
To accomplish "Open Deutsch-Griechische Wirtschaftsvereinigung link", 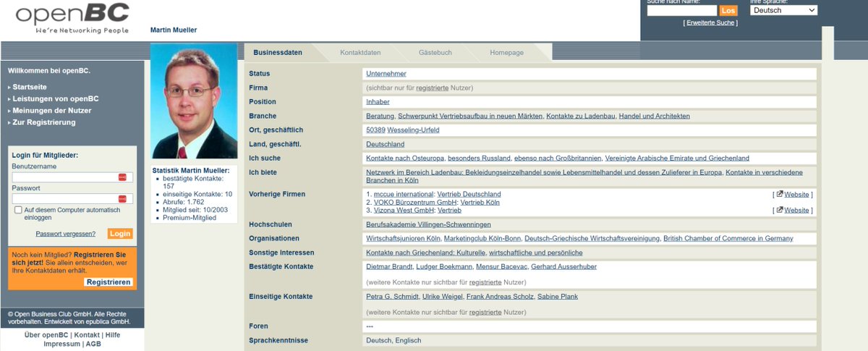I will pyautogui.click(x=592, y=238).
